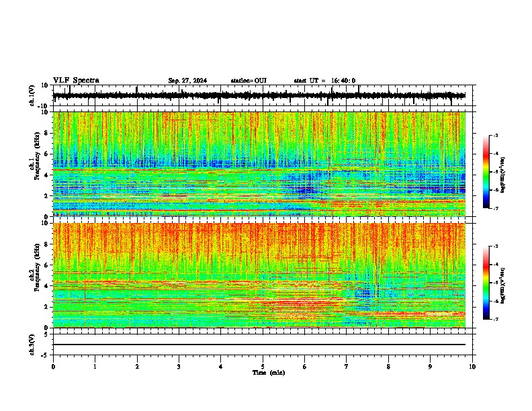Click the ch.1 spectrogram color scale bar
Image resolution: width=532 pixels, height=411 pixels.
click(x=486, y=172)
